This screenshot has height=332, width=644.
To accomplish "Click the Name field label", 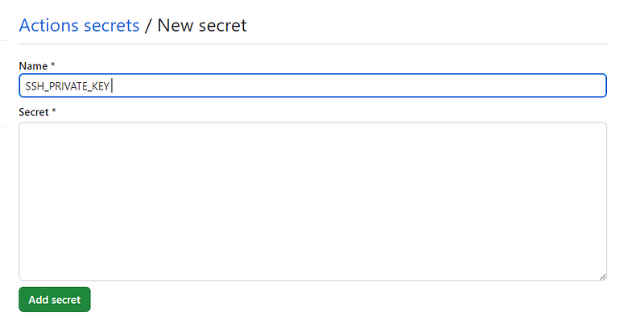I will (x=31, y=64).
